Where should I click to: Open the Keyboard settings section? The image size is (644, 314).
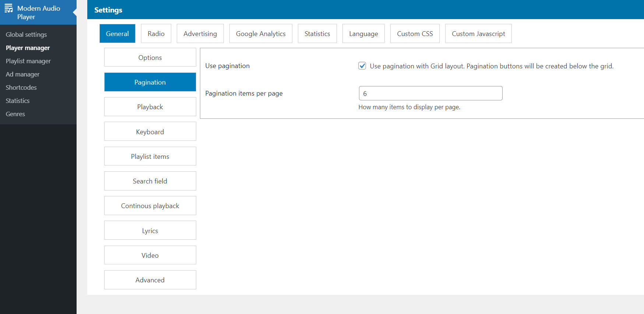click(x=150, y=132)
